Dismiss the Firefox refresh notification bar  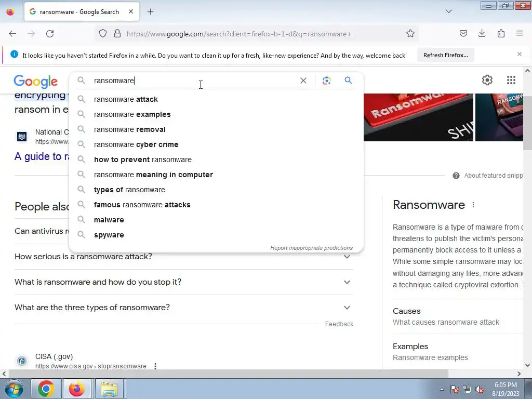[x=520, y=54]
